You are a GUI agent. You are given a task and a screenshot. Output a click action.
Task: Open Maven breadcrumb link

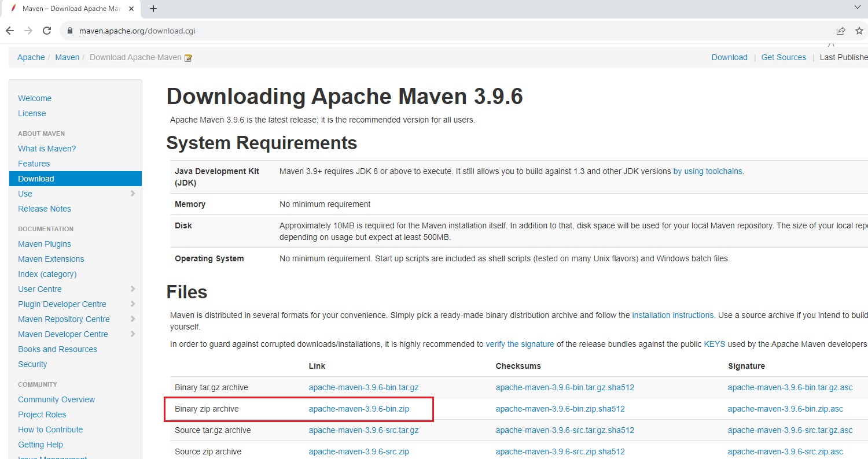tap(67, 57)
